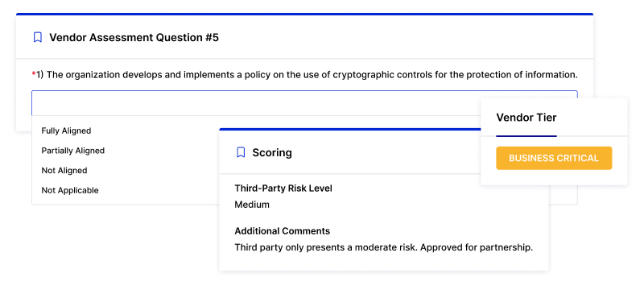Pick the Not Aligned option
Screen dimensions: 644x290
[x=64, y=171]
